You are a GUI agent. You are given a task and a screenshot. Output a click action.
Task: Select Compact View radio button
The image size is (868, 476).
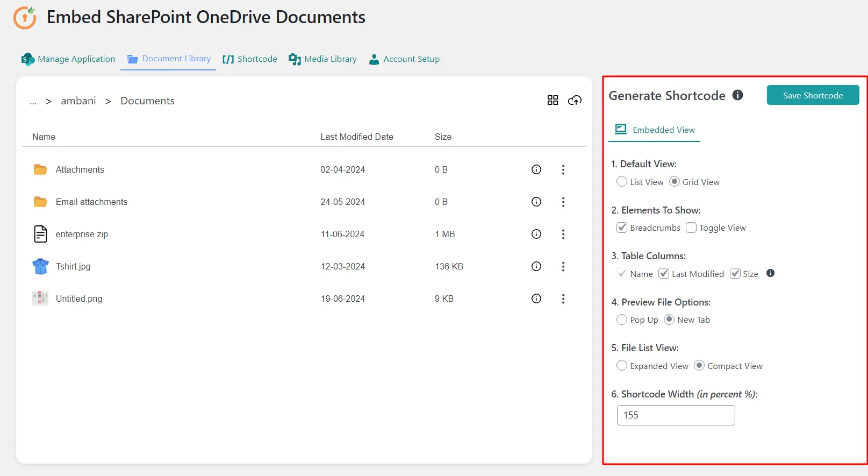pyautogui.click(x=699, y=366)
